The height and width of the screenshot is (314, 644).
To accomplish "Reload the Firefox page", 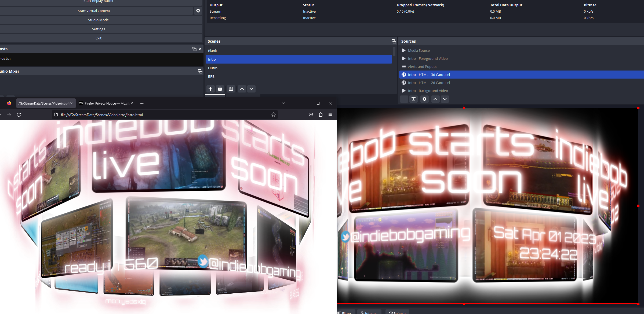I will tap(19, 115).
